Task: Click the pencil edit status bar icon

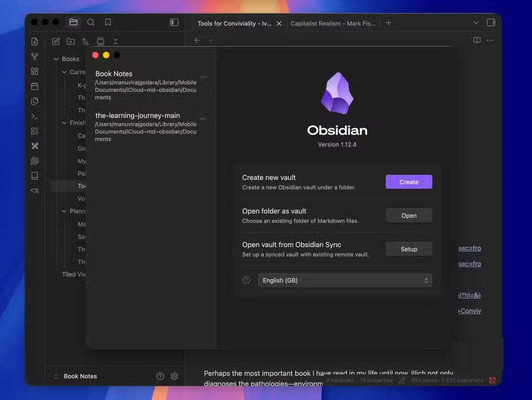Action: pos(402,380)
